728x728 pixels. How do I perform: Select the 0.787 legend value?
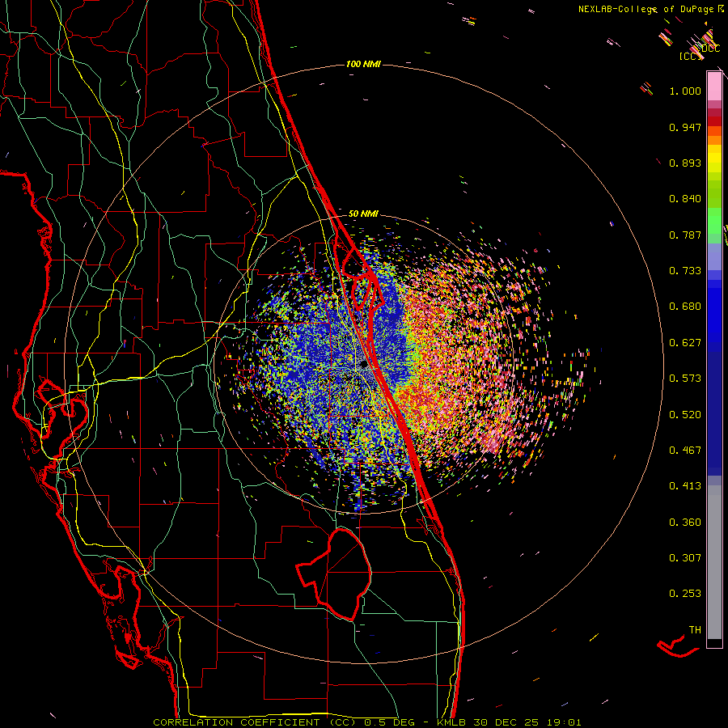pos(685,235)
